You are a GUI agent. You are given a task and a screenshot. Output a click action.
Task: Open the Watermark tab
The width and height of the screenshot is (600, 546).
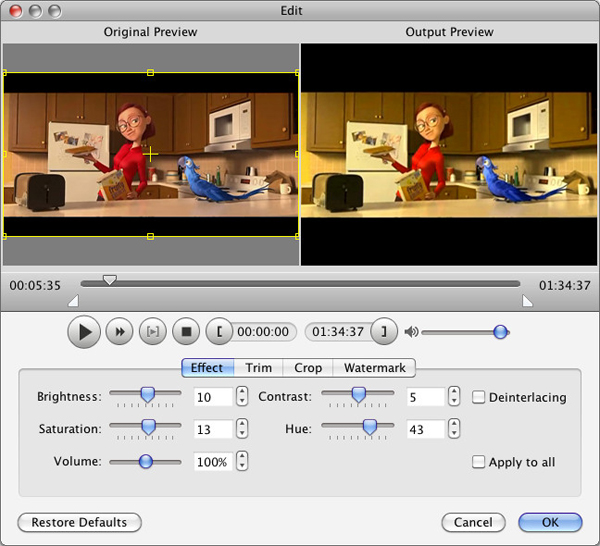point(375,368)
